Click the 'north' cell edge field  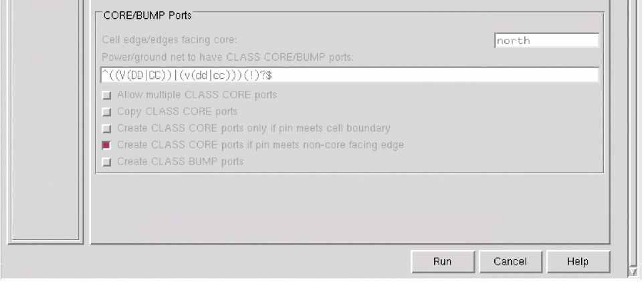coord(546,41)
